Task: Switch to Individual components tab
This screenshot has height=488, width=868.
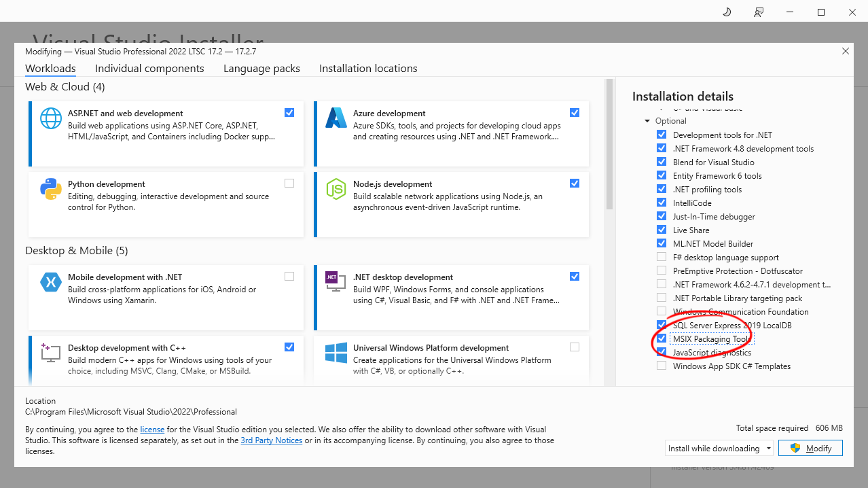Action: tap(149, 68)
